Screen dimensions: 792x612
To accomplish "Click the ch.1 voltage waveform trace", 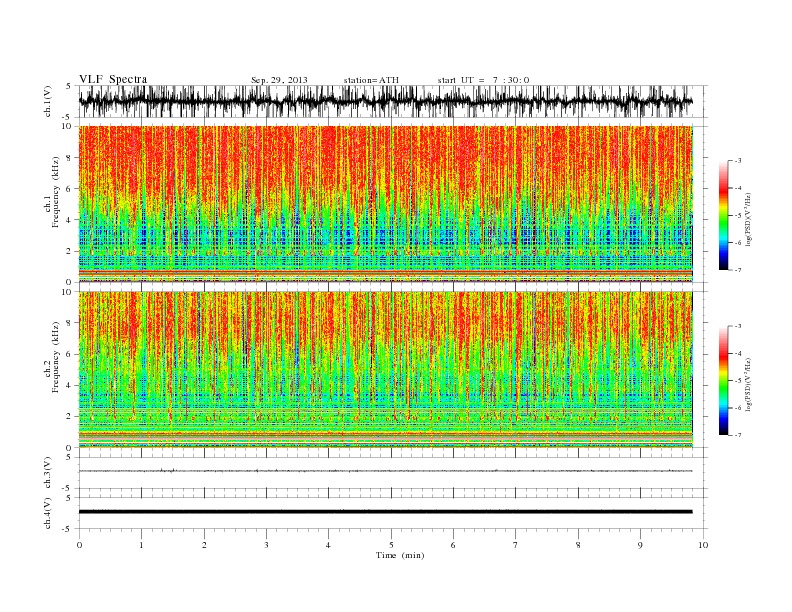I will [386, 101].
